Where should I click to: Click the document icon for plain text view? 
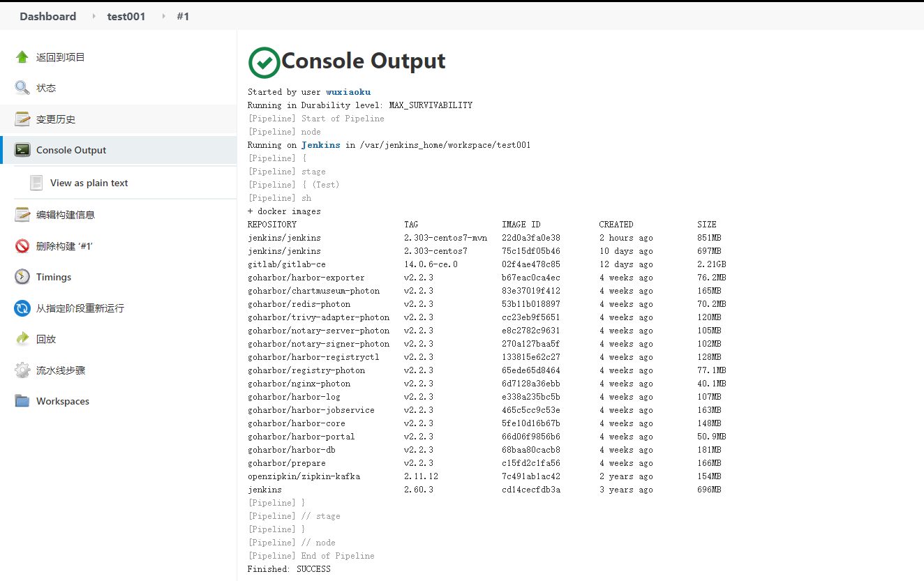tap(36, 183)
